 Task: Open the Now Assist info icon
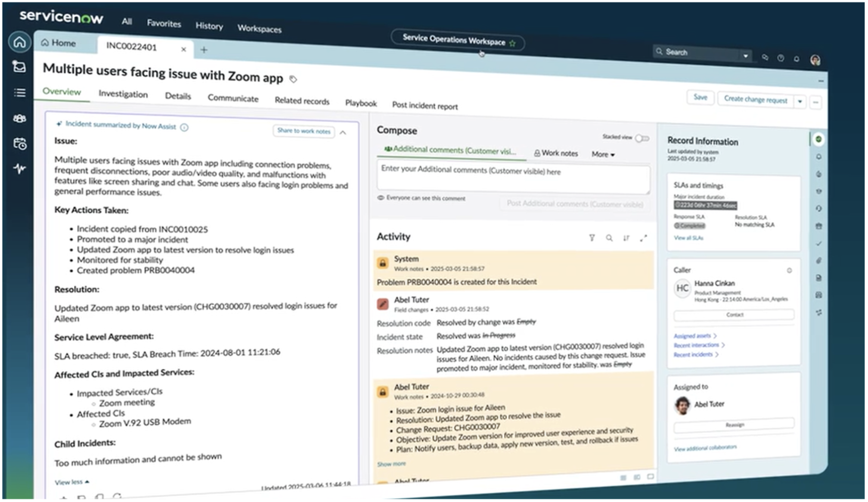click(184, 127)
